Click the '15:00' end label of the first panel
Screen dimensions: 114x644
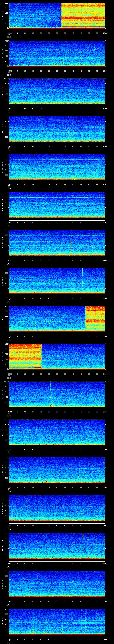(x=105, y=33)
